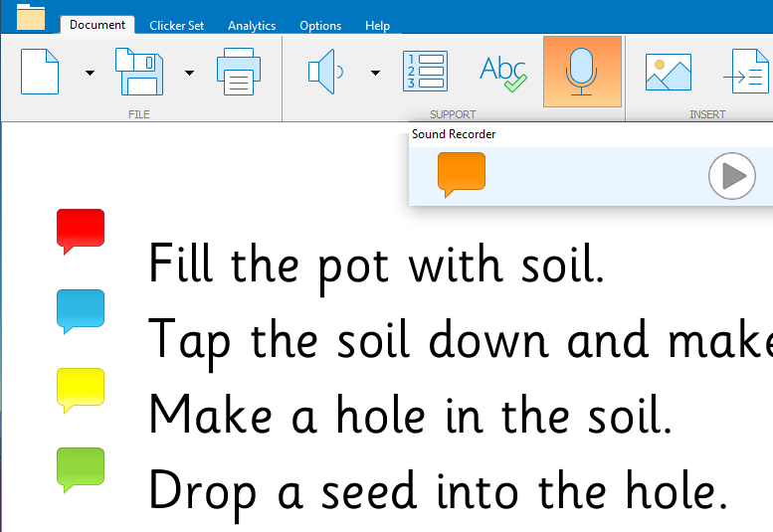The width and height of the screenshot is (773, 532).
Task: Go to the Options tab
Action: coord(320,25)
